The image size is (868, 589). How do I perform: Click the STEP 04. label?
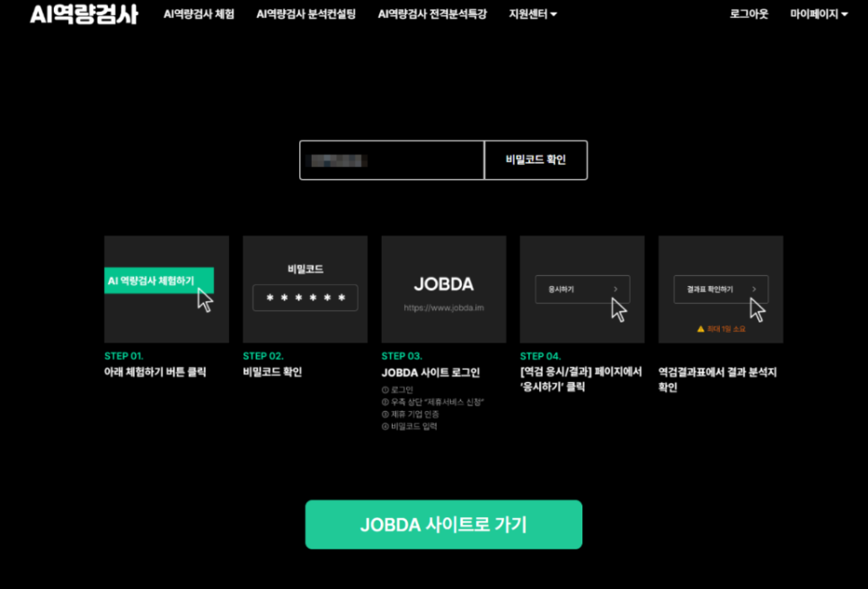(540, 356)
